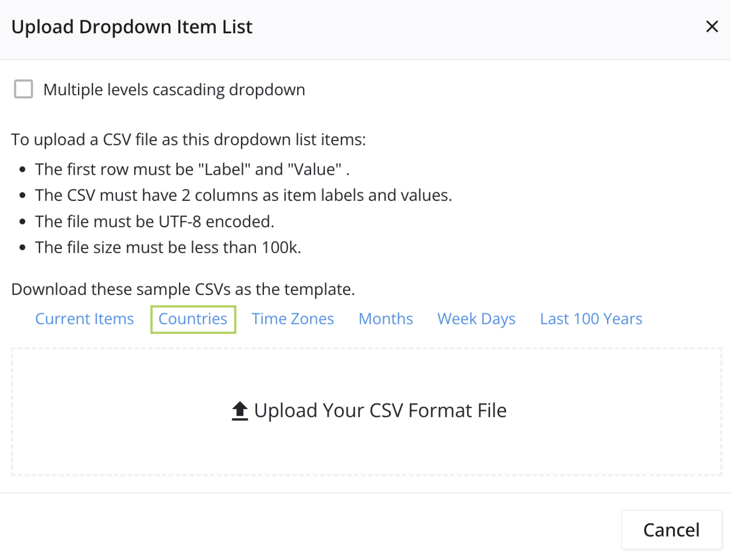Download the Countries sample CSV
The width and height of the screenshot is (731, 560).
point(193,319)
